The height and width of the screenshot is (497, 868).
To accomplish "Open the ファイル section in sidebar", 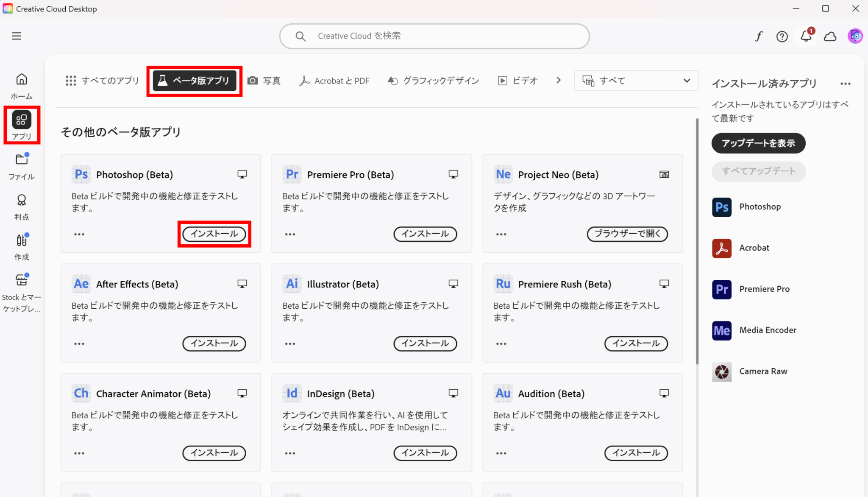I will click(22, 166).
